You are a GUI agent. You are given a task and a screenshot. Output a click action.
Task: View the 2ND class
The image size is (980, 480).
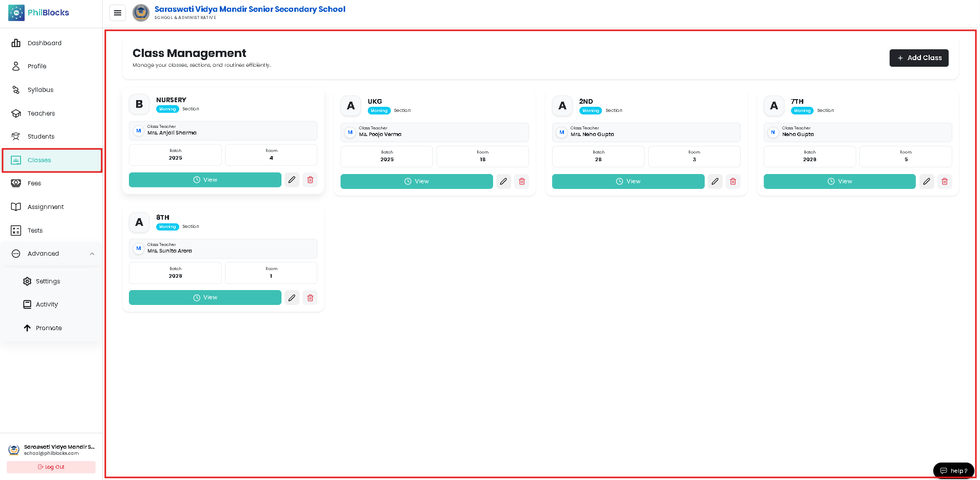[x=628, y=181]
